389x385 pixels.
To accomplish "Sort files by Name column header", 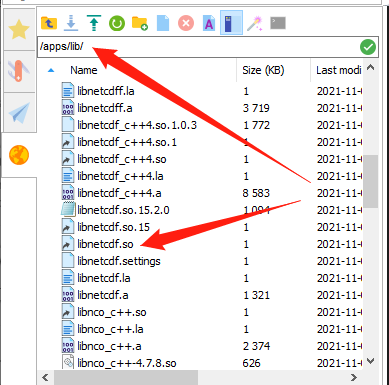I will [84, 70].
